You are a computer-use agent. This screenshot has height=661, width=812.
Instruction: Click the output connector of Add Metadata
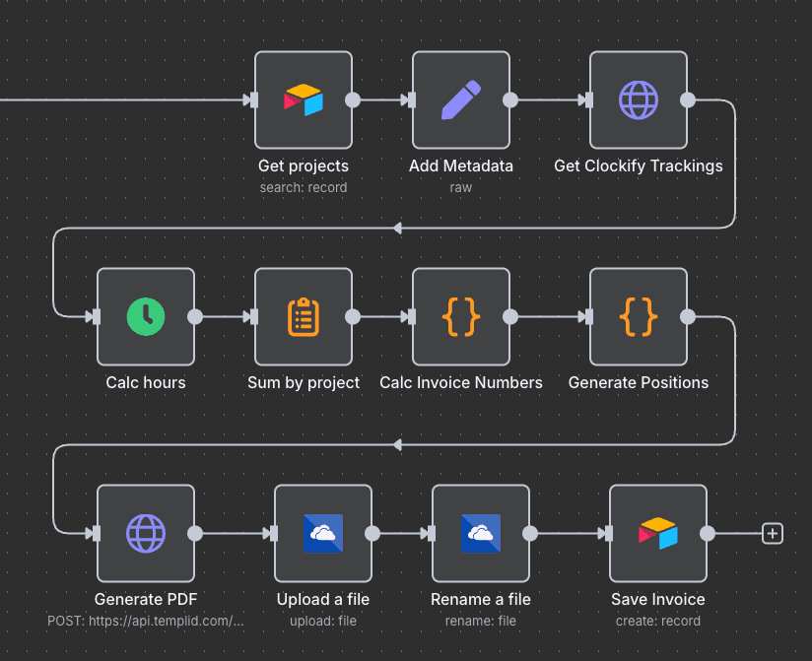tap(510, 99)
